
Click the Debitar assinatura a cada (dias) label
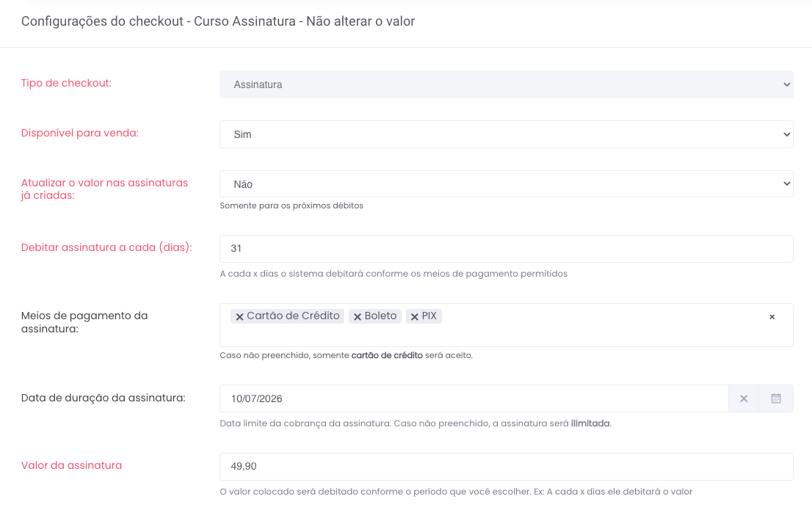[x=106, y=247]
